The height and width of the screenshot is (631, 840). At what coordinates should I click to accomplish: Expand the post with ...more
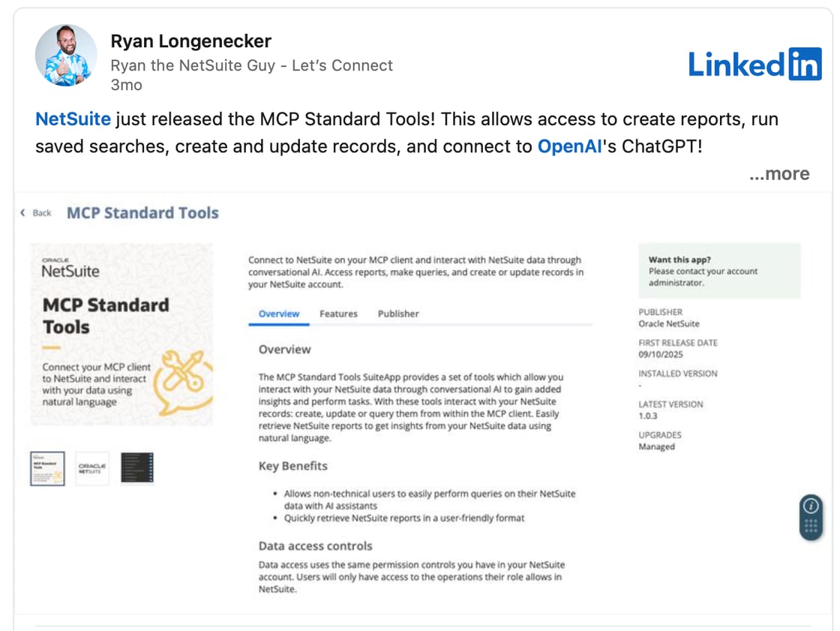pos(779,173)
